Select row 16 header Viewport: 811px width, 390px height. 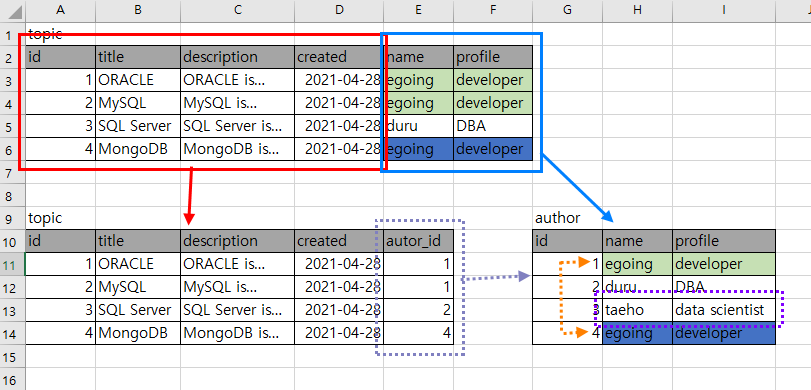pyautogui.click(x=12, y=379)
